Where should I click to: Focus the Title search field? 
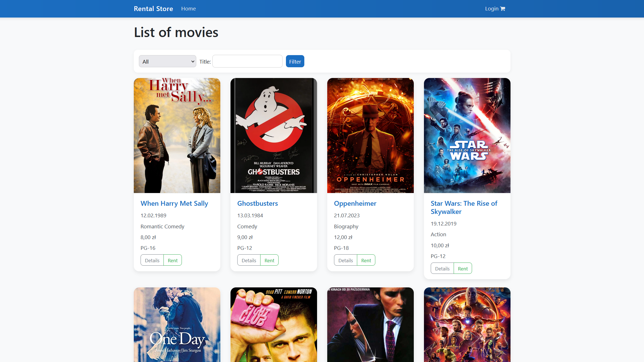click(x=247, y=61)
